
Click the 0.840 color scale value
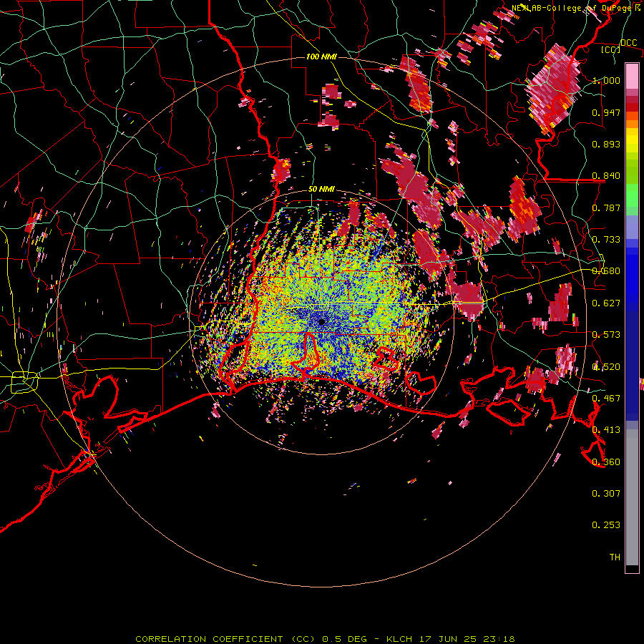(x=606, y=176)
